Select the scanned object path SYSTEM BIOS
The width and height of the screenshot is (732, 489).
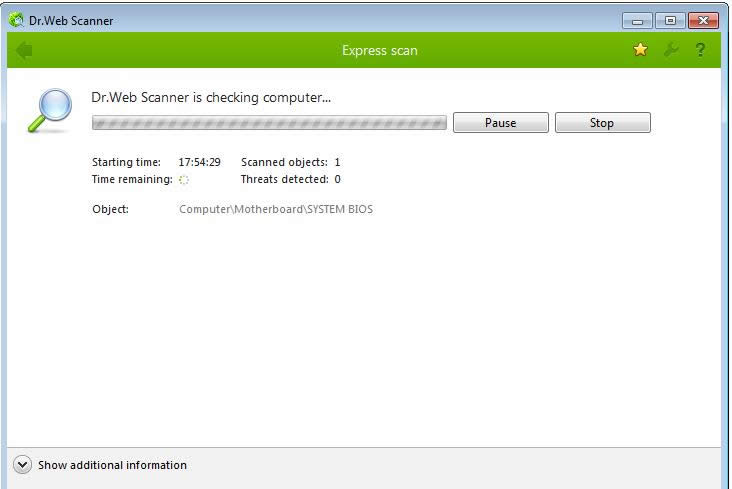(x=276, y=209)
